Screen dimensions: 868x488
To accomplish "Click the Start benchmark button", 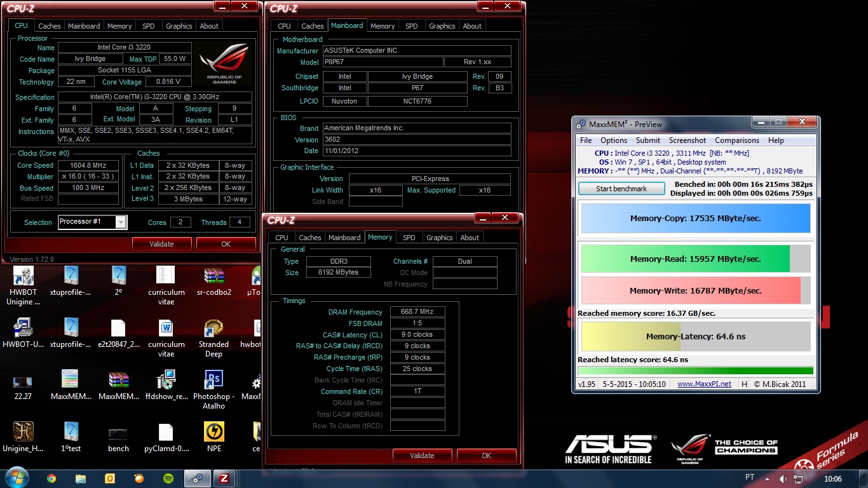I will click(x=621, y=189).
